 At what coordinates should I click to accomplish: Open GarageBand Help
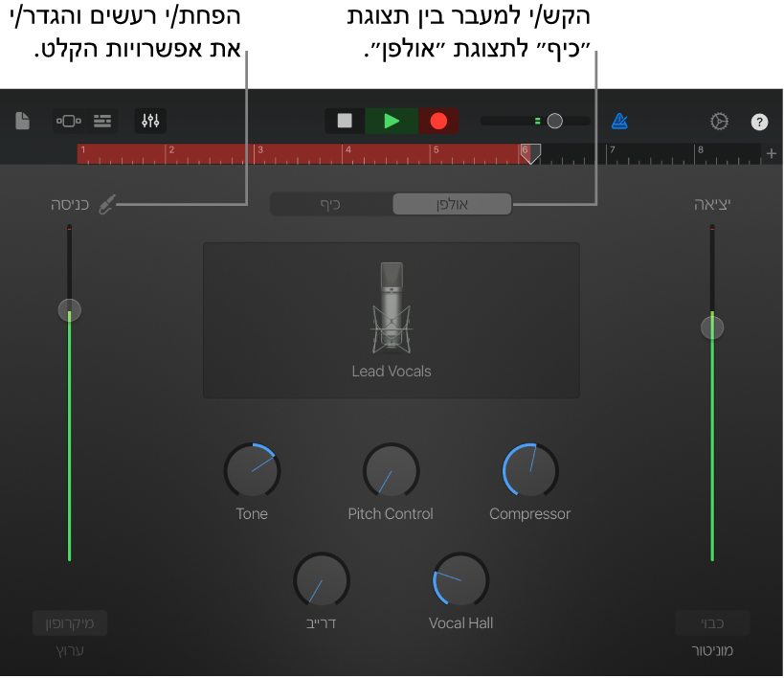click(x=759, y=122)
